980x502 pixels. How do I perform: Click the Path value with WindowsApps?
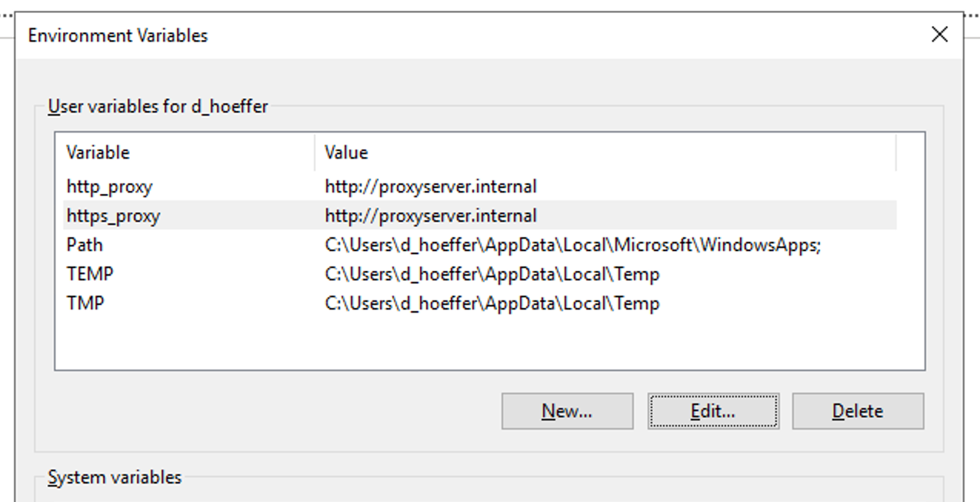pos(573,245)
